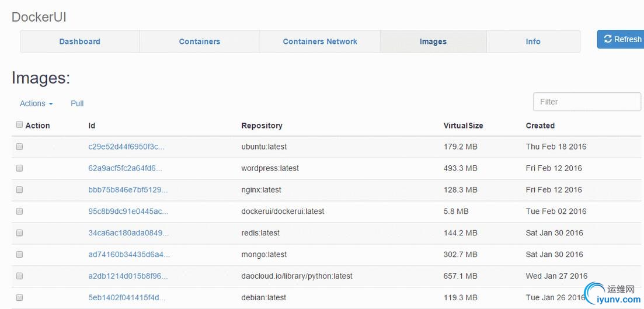
Task: Open image id ad74160b34435d6a4...
Action: click(x=129, y=254)
